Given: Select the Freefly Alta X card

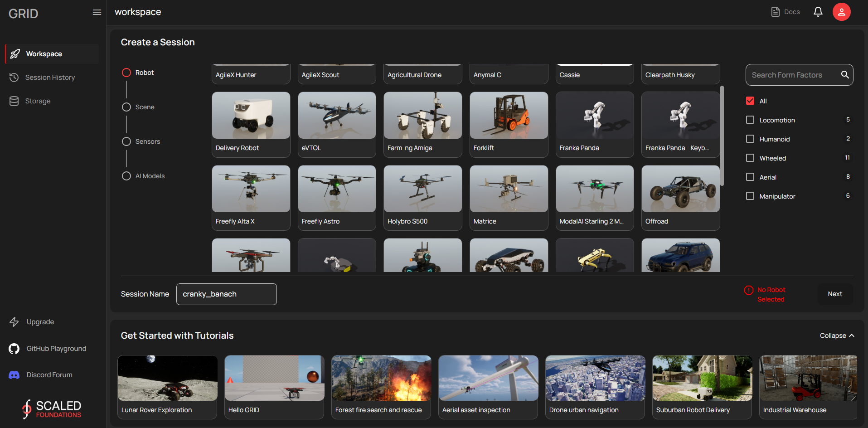Looking at the screenshot, I should [x=251, y=198].
